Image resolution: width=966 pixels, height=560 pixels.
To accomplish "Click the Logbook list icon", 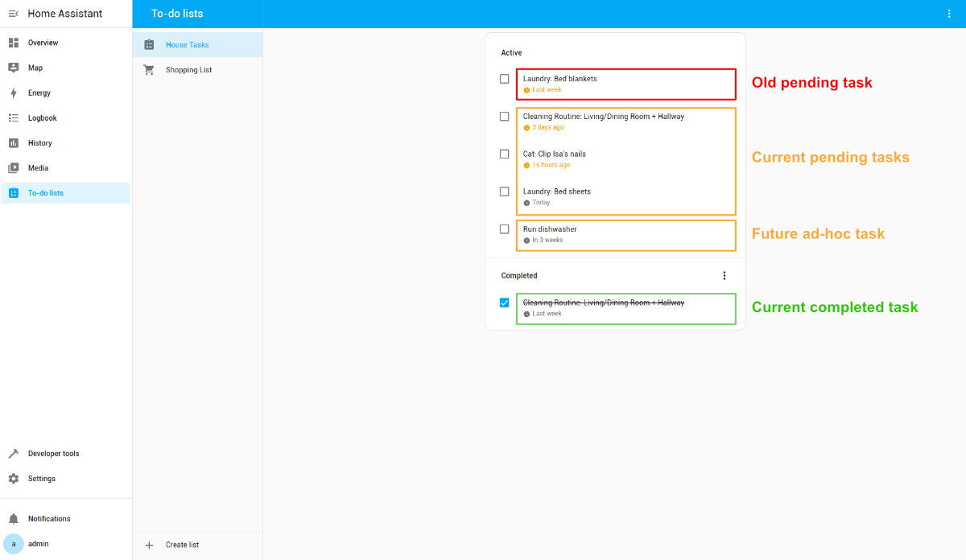I will click(x=14, y=117).
